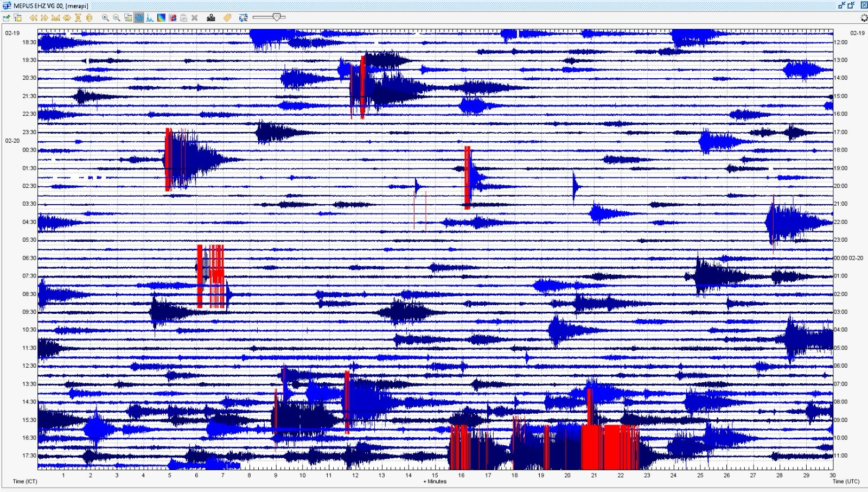Adjust the zoom duration slider

click(277, 17)
